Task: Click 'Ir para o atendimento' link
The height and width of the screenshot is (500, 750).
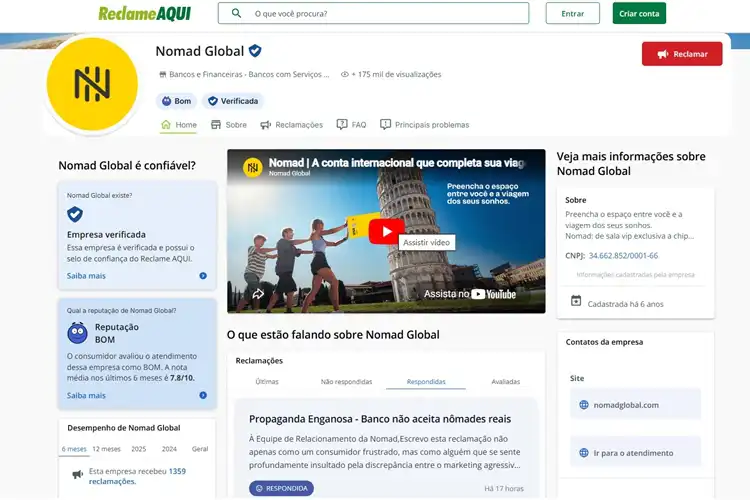Action: (636, 453)
